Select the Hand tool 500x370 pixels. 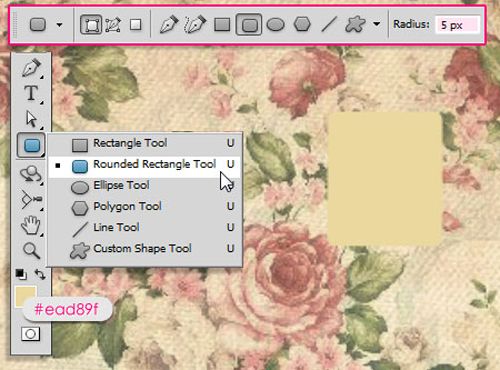point(31,225)
